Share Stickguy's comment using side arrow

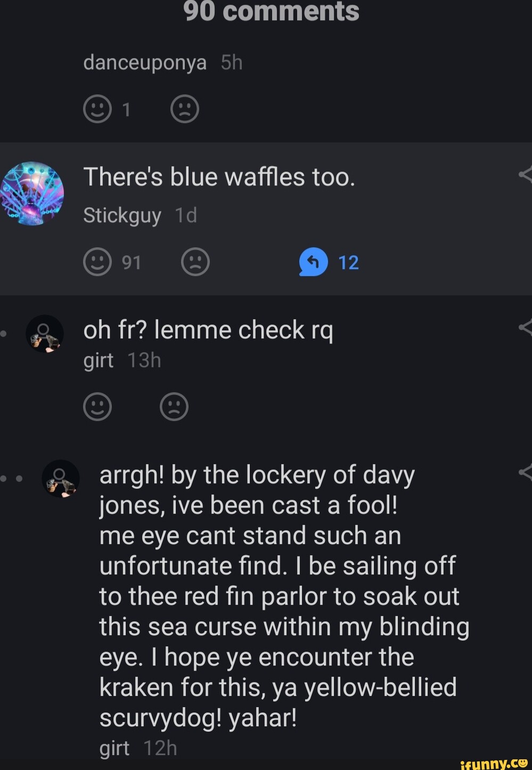point(525,174)
